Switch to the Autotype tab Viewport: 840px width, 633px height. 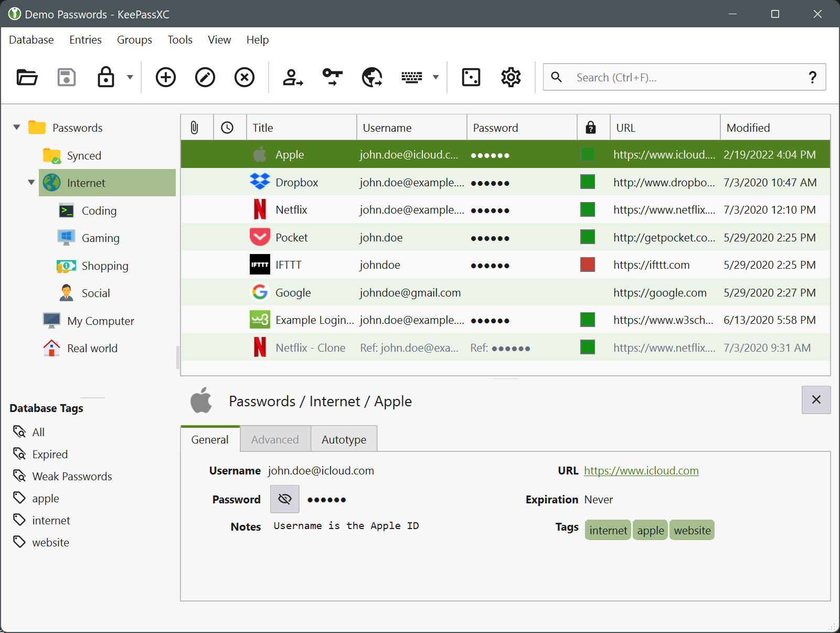click(x=344, y=440)
